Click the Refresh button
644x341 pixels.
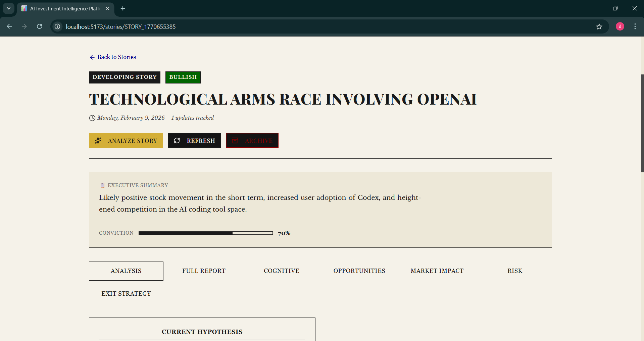tap(194, 140)
